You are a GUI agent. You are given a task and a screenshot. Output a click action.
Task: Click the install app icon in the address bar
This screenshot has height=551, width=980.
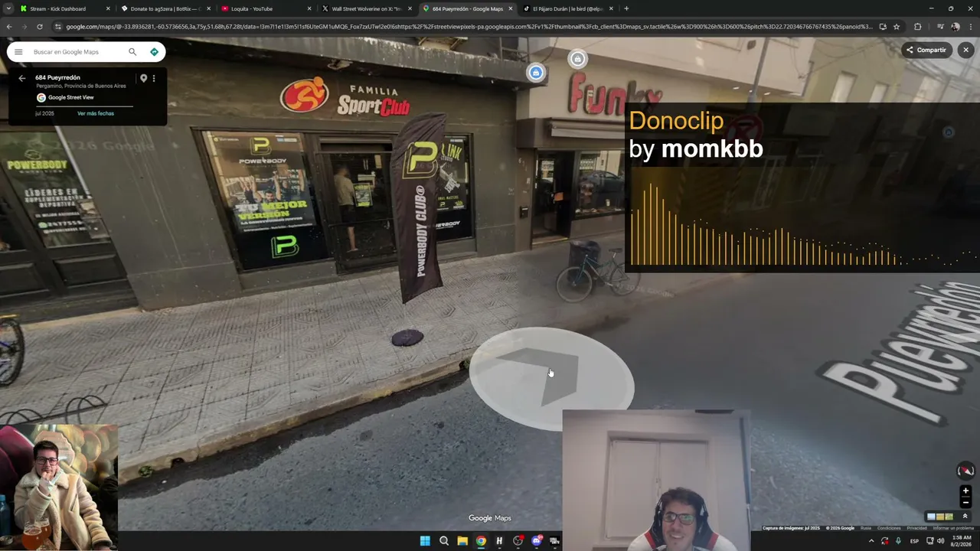pos(883,27)
